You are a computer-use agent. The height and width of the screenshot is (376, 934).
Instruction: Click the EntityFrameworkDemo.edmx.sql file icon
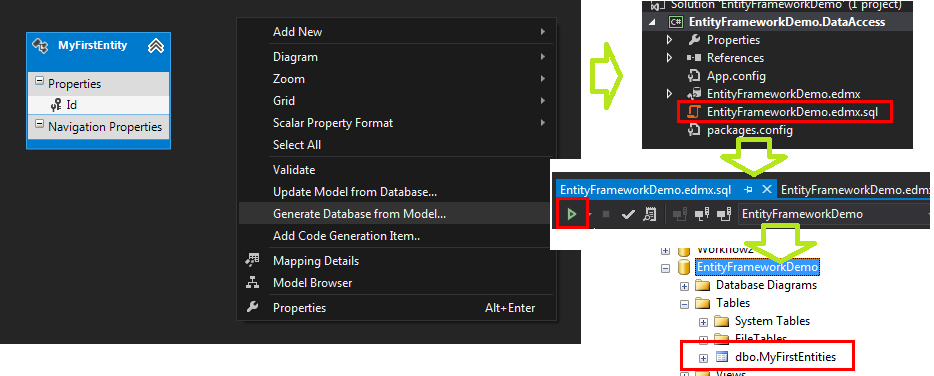tap(693, 112)
